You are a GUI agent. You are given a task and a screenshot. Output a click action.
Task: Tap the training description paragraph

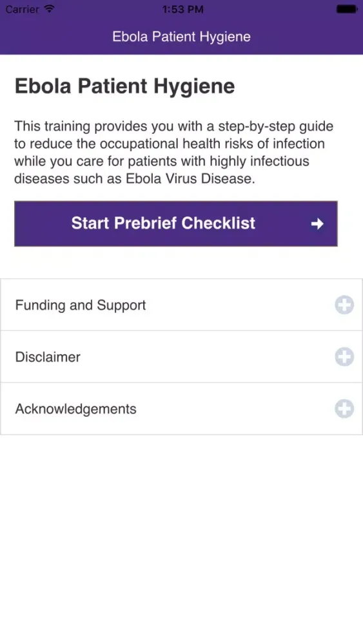point(174,153)
